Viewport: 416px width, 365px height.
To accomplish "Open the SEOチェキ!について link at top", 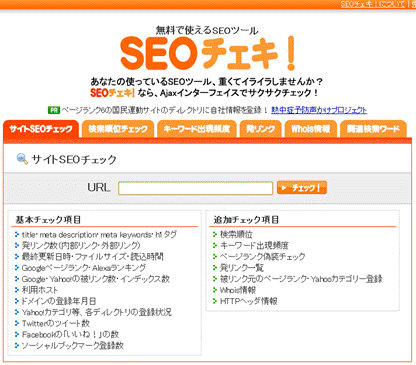I will click(x=373, y=4).
